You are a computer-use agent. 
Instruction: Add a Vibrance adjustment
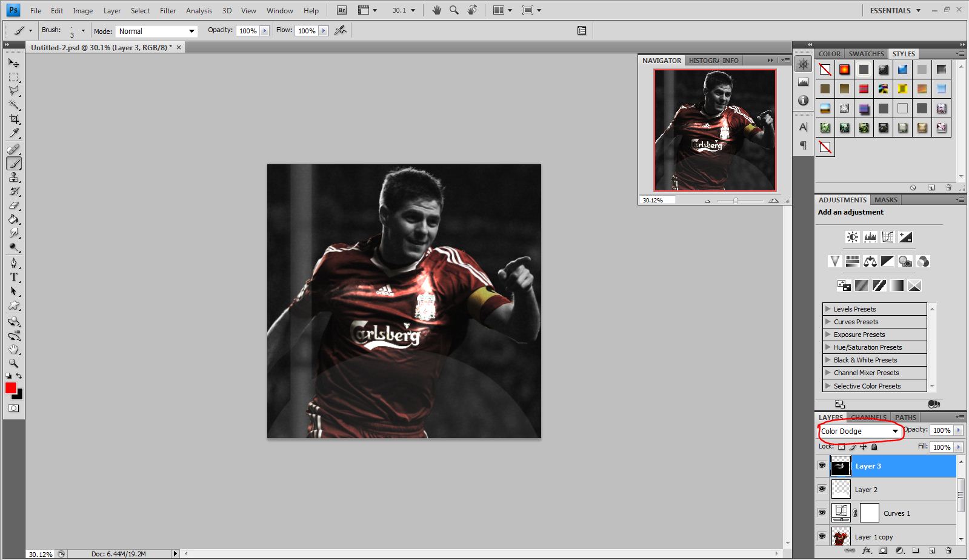(834, 261)
